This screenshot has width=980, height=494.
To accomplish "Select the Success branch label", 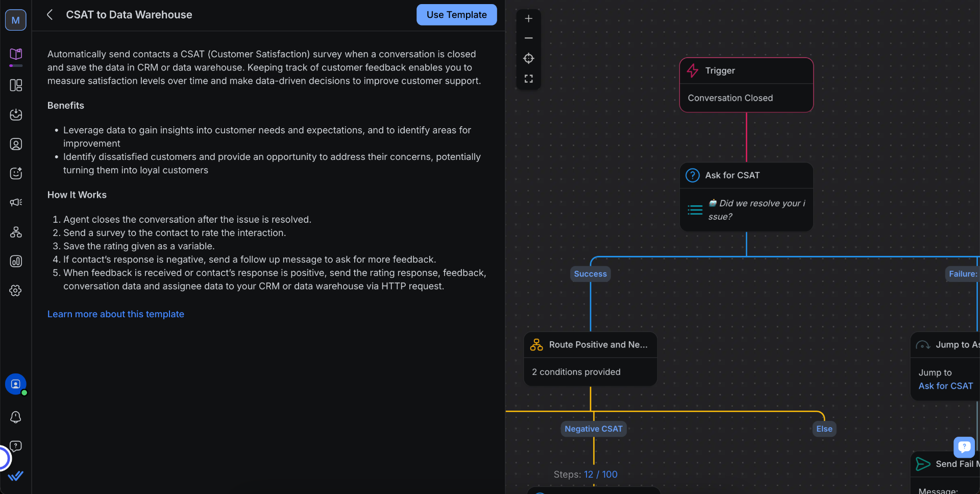I will pyautogui.click(x=591, y=274).
